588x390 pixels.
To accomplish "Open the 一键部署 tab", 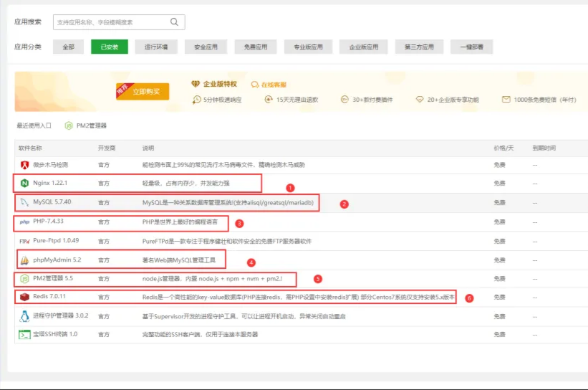I will click(472, 47).
